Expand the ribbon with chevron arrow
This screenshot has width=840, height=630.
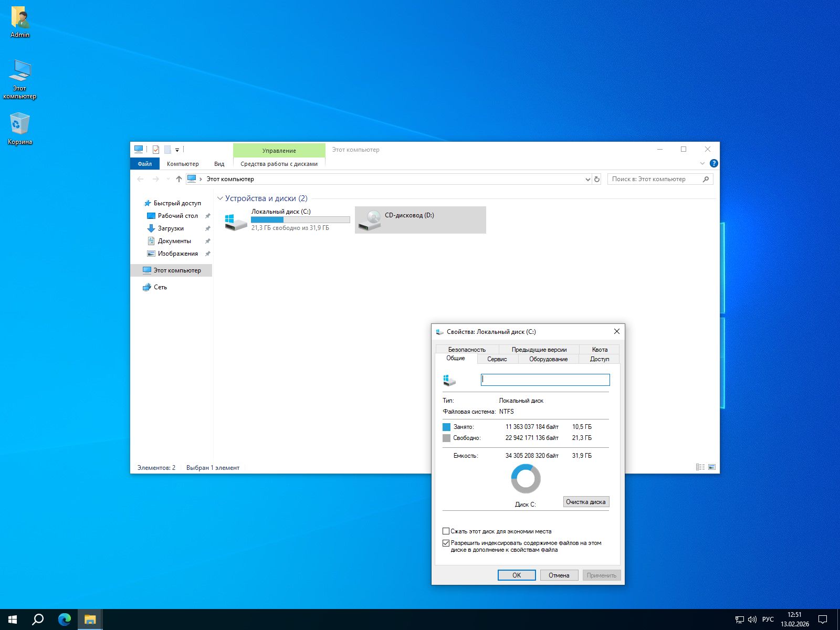[702, 163]
